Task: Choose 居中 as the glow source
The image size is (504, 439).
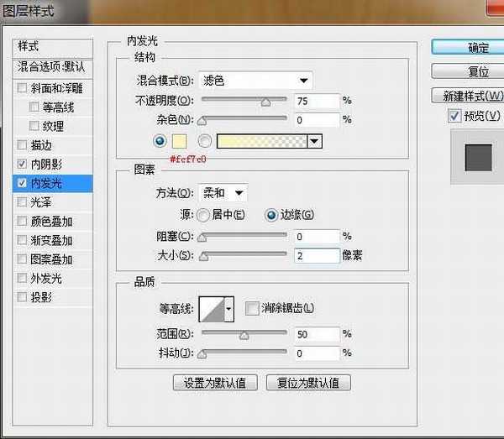Action: tap(203, 215)
